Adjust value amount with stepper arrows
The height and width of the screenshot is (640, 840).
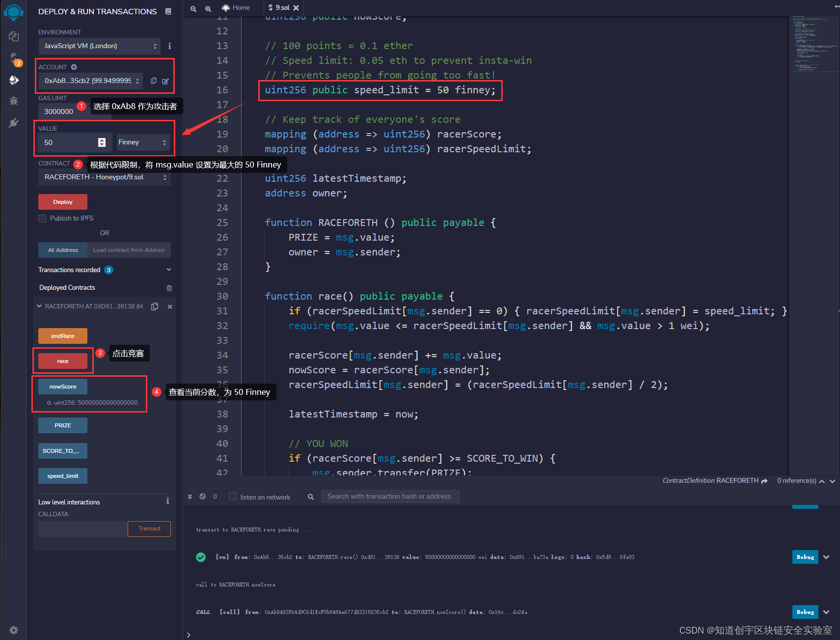[x=102, y=142]
